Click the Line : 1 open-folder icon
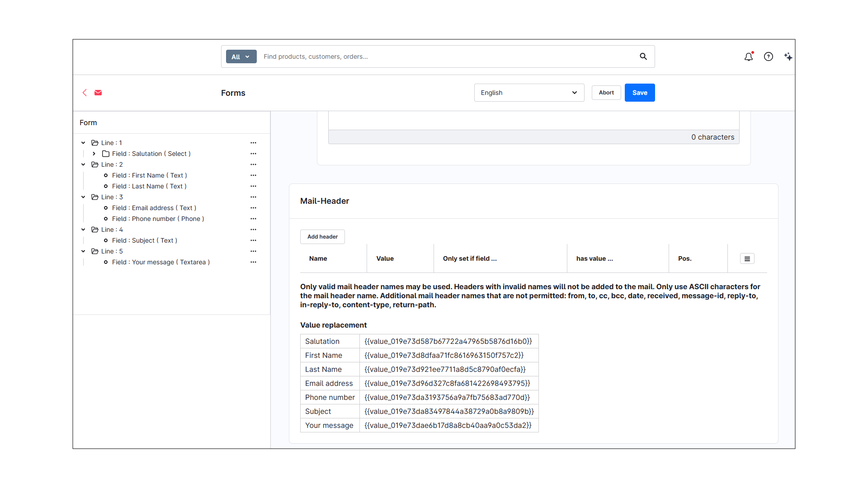This screenshot has width=868, height=488. [x=95, y=143]
